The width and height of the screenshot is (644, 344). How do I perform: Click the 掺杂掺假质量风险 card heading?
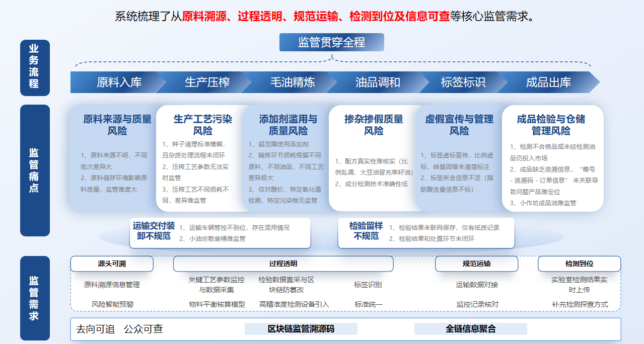click(374, 125)
